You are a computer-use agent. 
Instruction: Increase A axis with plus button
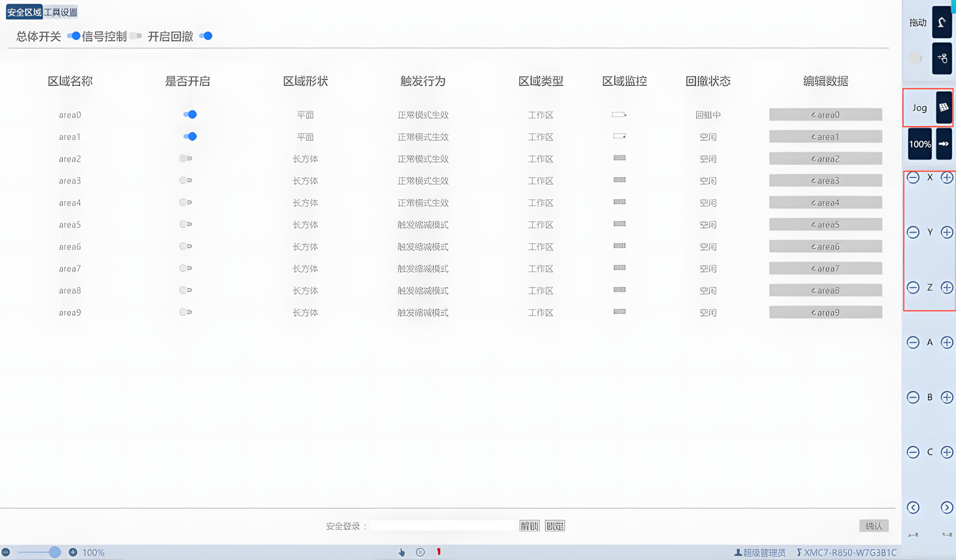click(x=947, y=342)
